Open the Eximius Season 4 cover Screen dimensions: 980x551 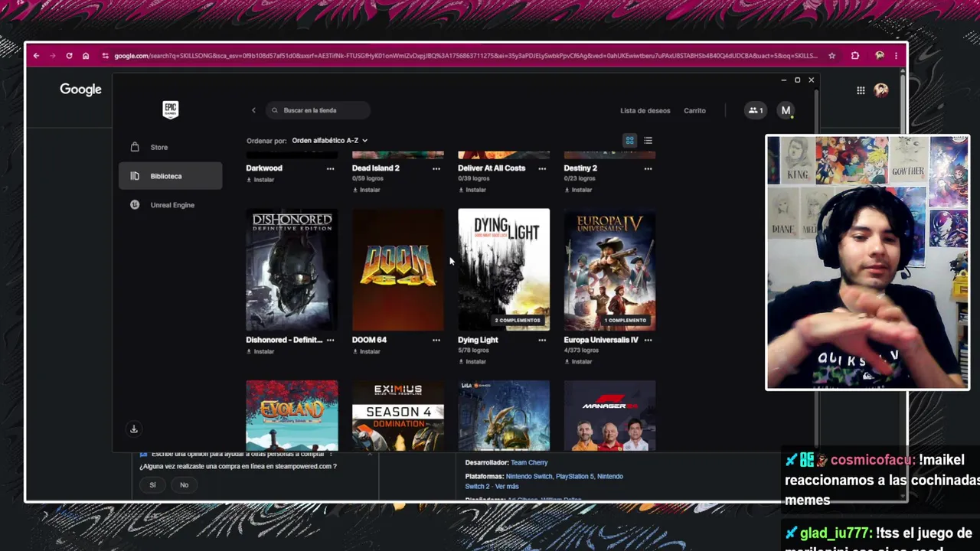tap(397, 416)
